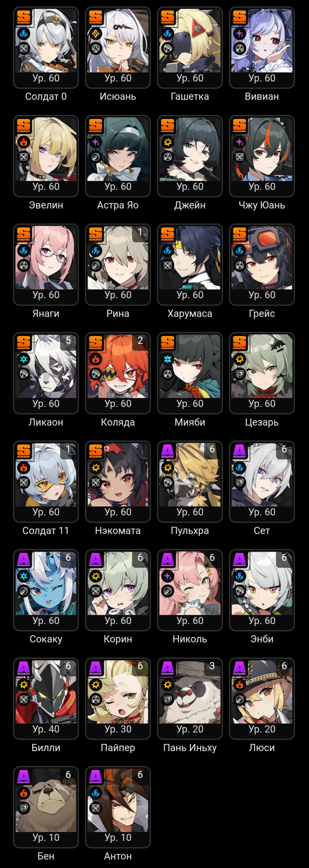Click the ether element icon on Вивиан

pyautogui.click(x=239, y=34)
